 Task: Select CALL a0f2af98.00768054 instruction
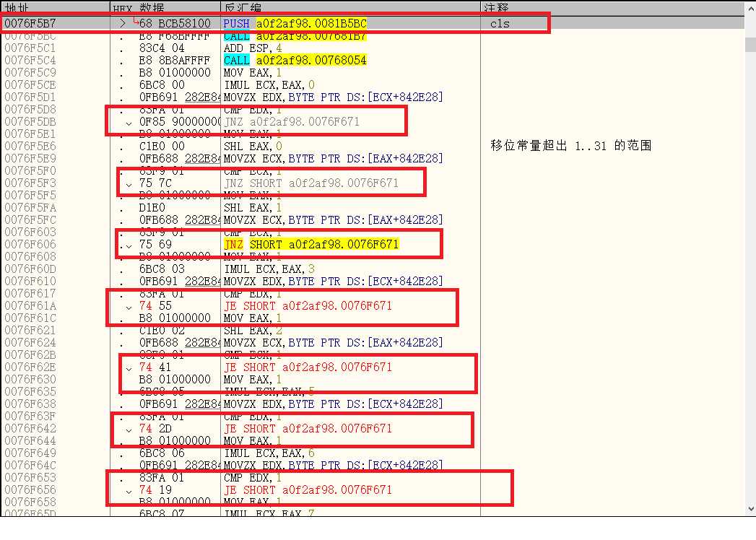click(295, 60)
